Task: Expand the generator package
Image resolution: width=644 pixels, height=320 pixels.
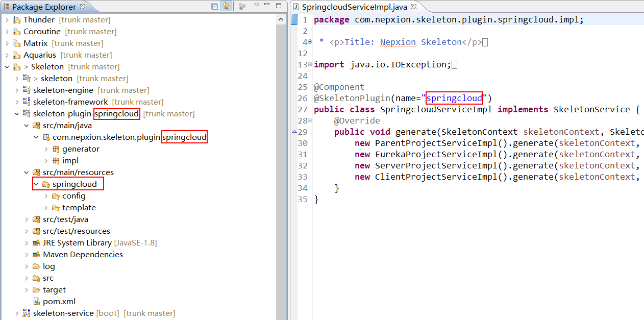Action: (x=45, y=149)
